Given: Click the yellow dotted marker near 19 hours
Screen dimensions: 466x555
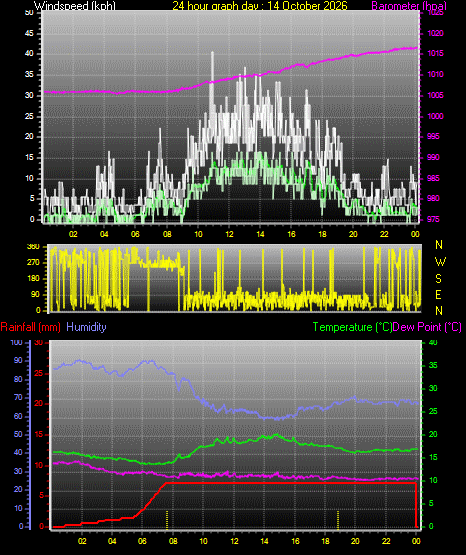Looking at the screenshot, I should tap(338, 520).
